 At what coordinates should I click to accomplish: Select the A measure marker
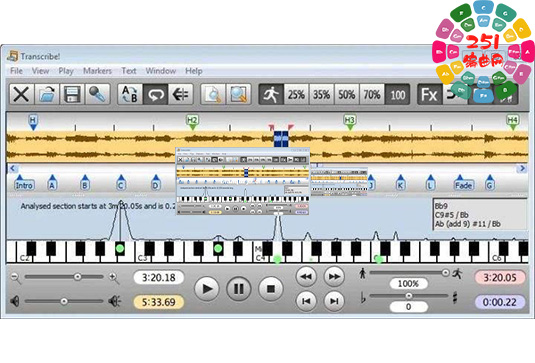[x=52, y=184]
